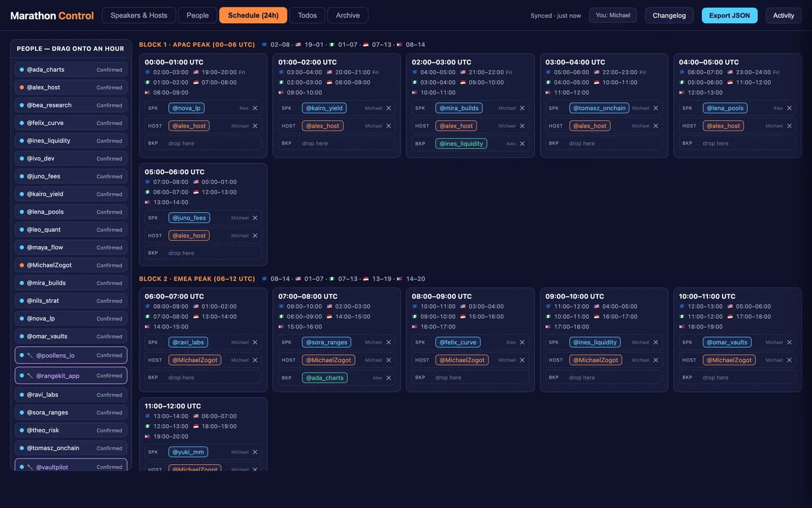Click X next to @tomasz_onchain speaker

[656, 108]
